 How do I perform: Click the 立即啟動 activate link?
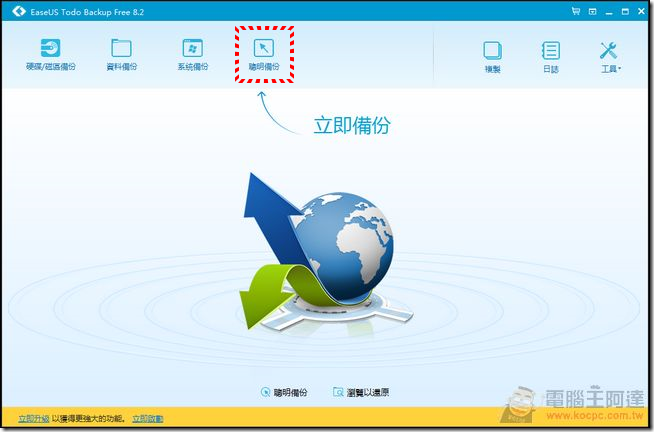coord(148,418)
